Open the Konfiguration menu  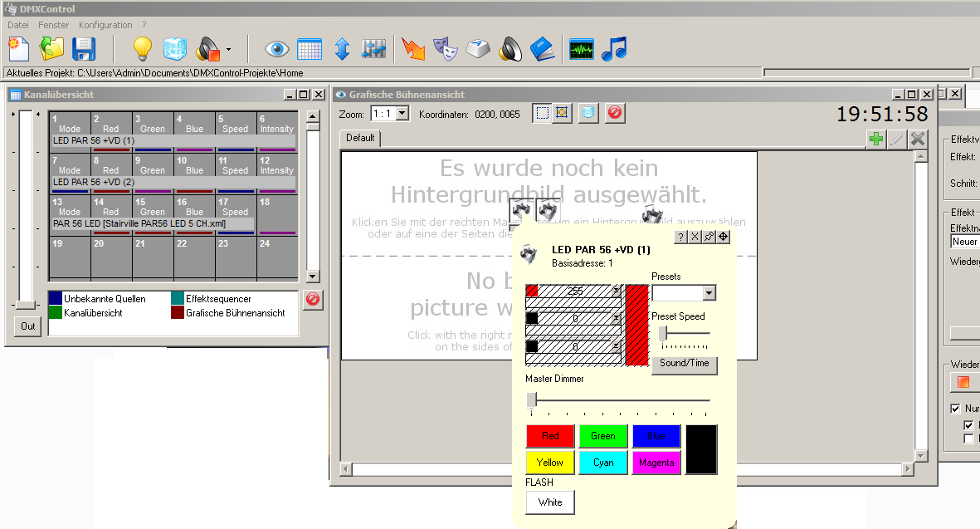(x=105, y=25)
